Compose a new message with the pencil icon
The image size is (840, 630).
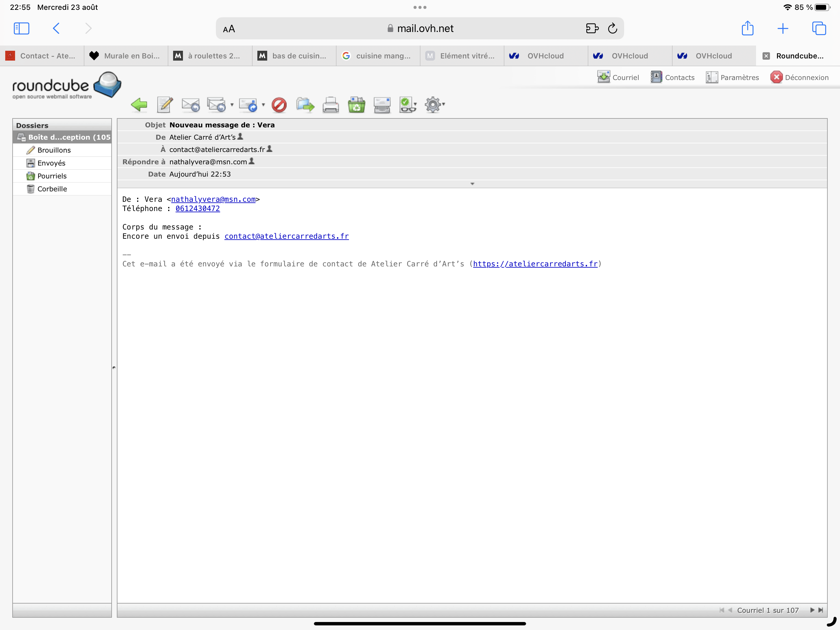[x=165, y=105]
